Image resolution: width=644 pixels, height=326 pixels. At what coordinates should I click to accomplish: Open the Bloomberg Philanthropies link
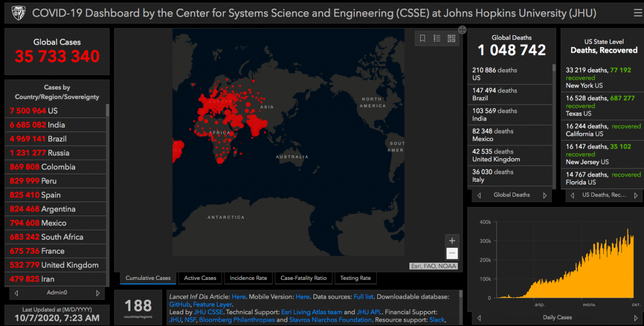pos(237,320)
